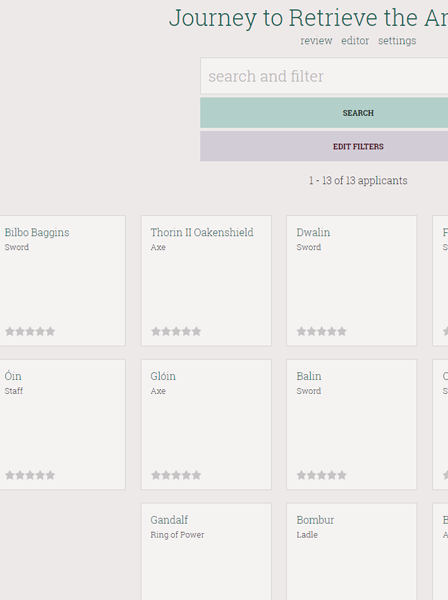Screen dimensions: 448x600
Task: Focus the search and filter field
Action: click(324, 76)
